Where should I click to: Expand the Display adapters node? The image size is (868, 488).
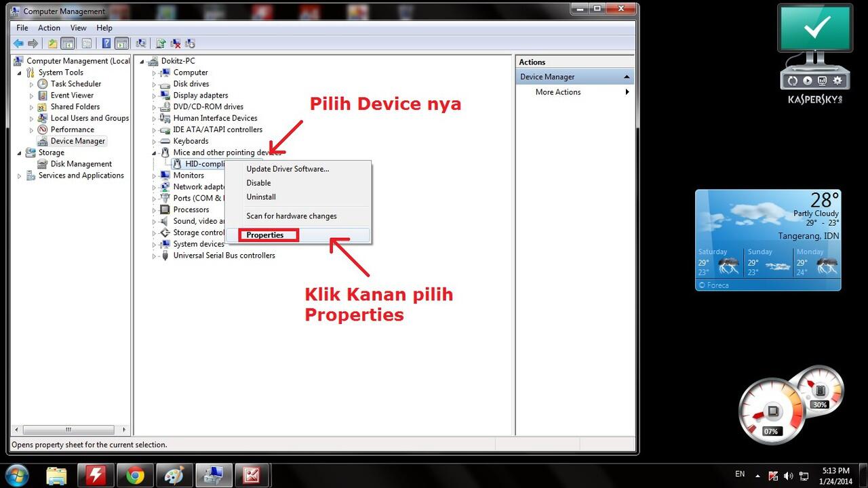tap(154, 96)
